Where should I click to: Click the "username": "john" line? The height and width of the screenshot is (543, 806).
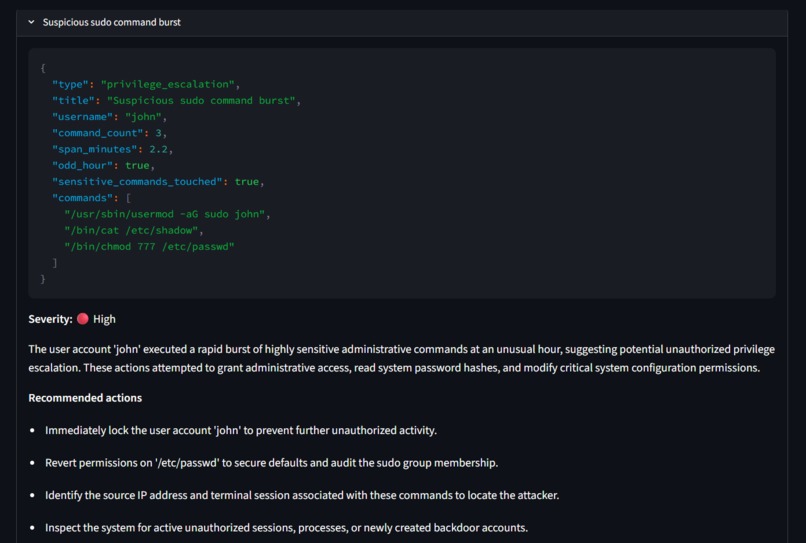[x=109, y=117]
